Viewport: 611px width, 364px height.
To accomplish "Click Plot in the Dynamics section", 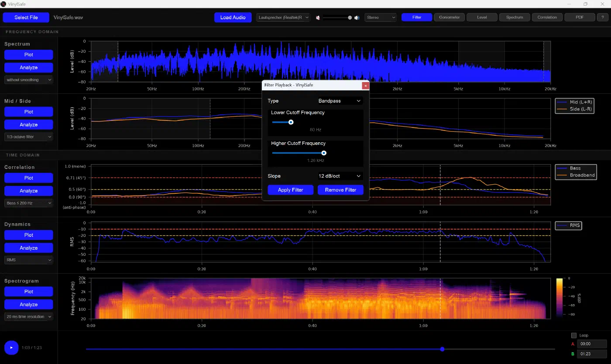I will click(29, 235).
